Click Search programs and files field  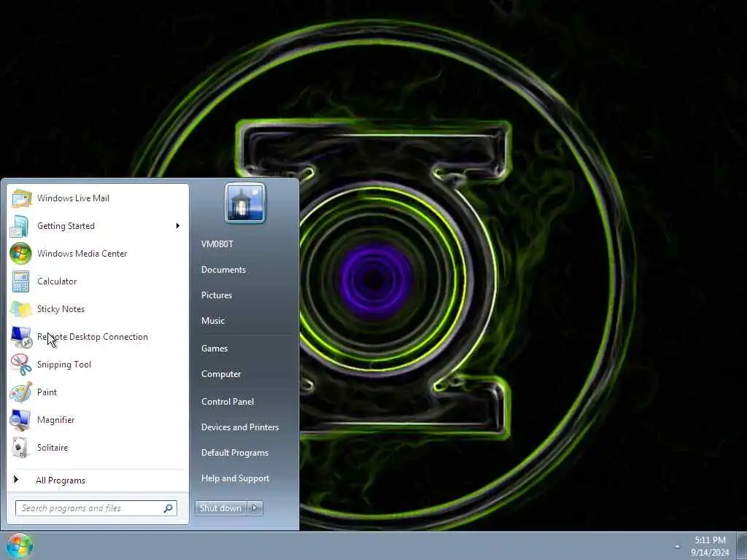point(96,508)
